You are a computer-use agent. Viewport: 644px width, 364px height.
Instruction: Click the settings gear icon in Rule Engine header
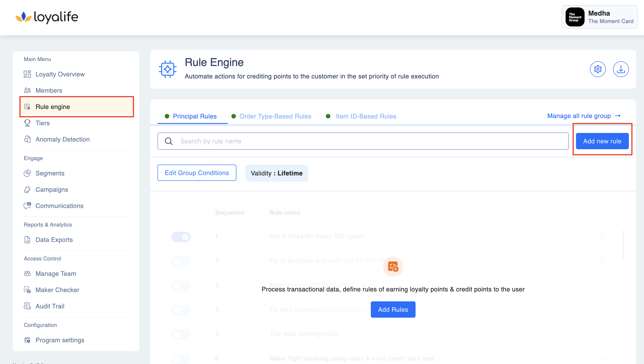(597, 69)
